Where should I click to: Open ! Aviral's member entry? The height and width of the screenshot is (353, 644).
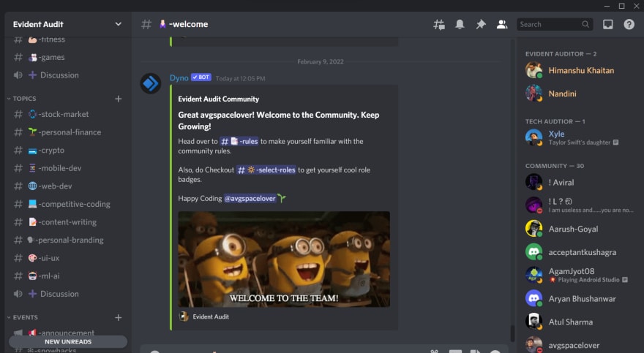tap(579, 183)
